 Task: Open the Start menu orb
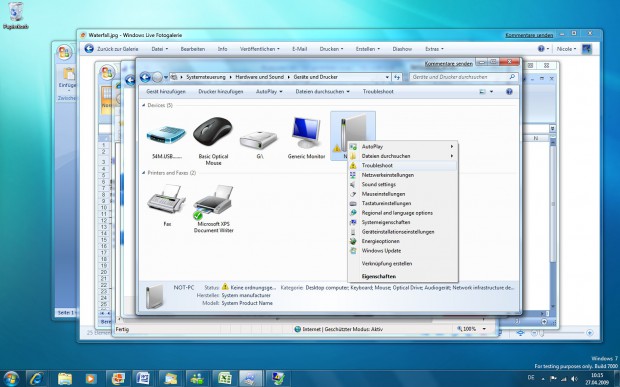click(11, 378)
